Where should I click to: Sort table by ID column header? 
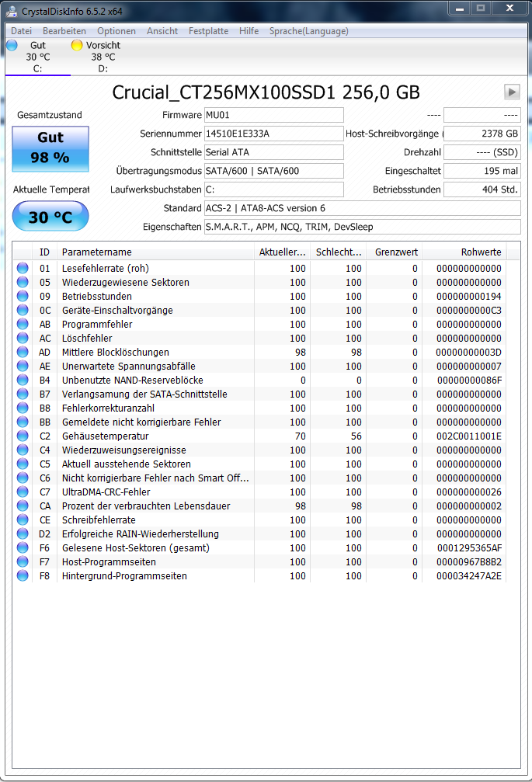(x=45, y=252)
